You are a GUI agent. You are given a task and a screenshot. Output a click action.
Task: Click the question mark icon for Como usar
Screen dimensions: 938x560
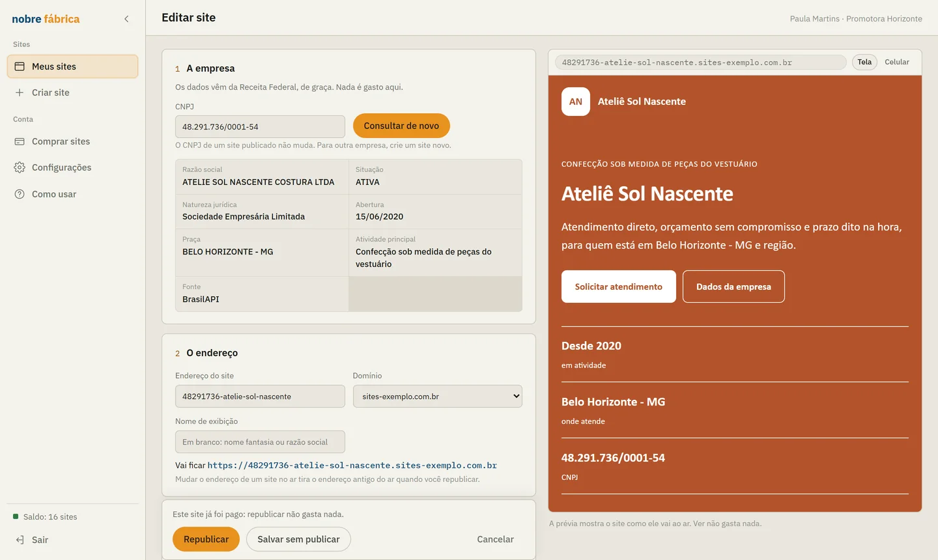click(20, 194)
